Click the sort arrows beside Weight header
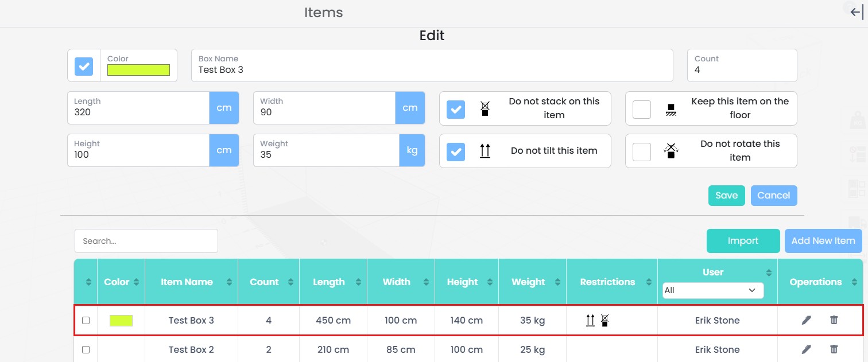Viewport: 868px width, 362px height. click(556, 282)
